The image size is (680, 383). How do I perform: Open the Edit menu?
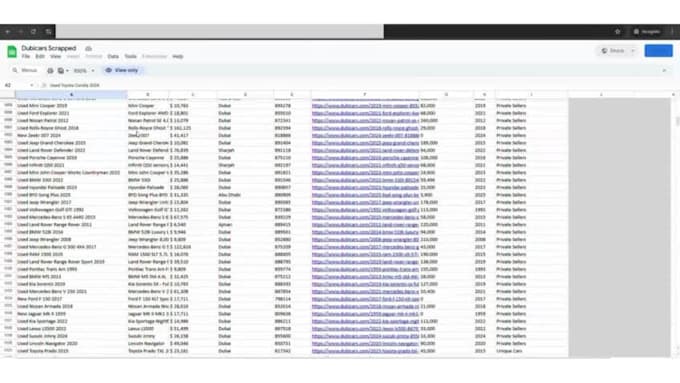point(40,56)
